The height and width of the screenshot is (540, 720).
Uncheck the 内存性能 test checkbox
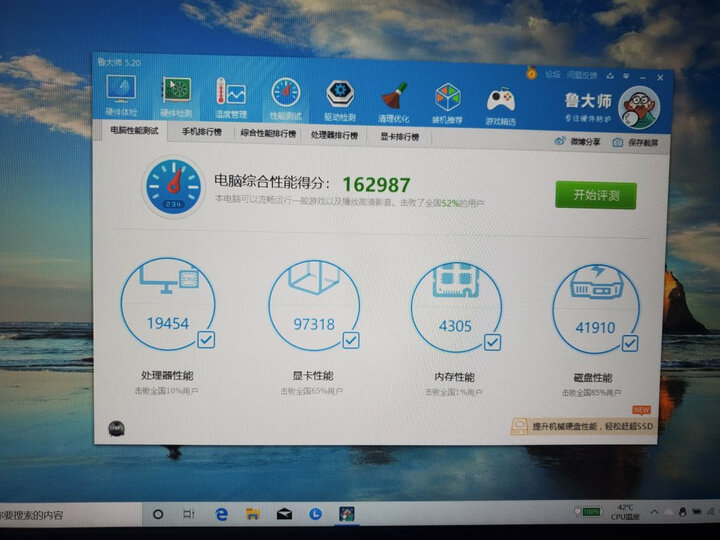492,342
